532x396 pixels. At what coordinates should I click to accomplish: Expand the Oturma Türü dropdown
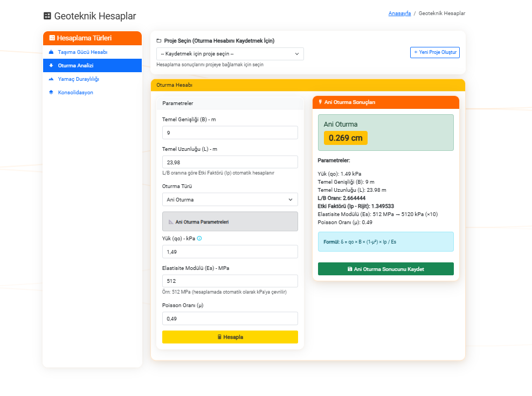click(230, 200)
